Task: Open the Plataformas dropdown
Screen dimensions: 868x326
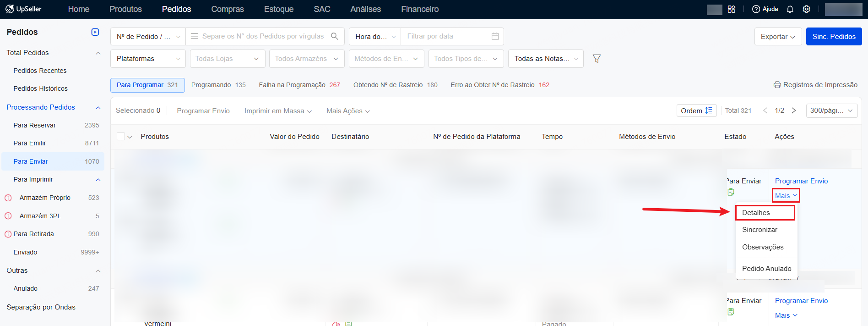Action: point(148,59)
